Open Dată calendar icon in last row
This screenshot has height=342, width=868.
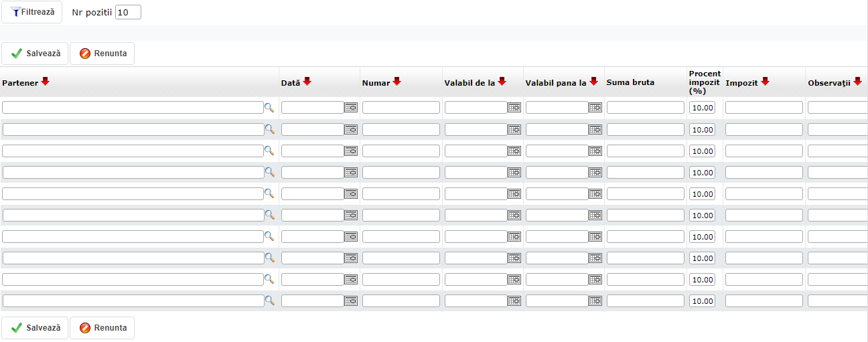351,301
